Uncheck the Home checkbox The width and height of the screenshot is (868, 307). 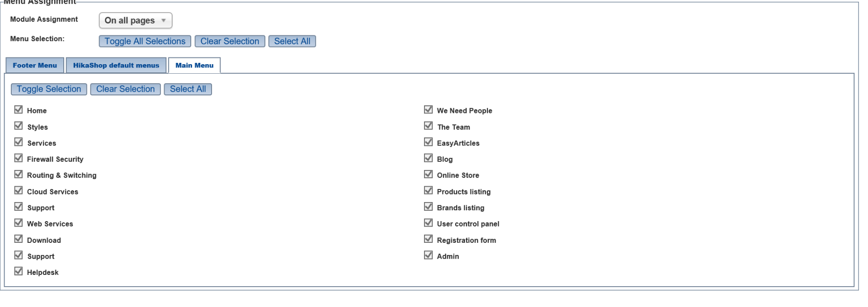[x=19, y=110]
